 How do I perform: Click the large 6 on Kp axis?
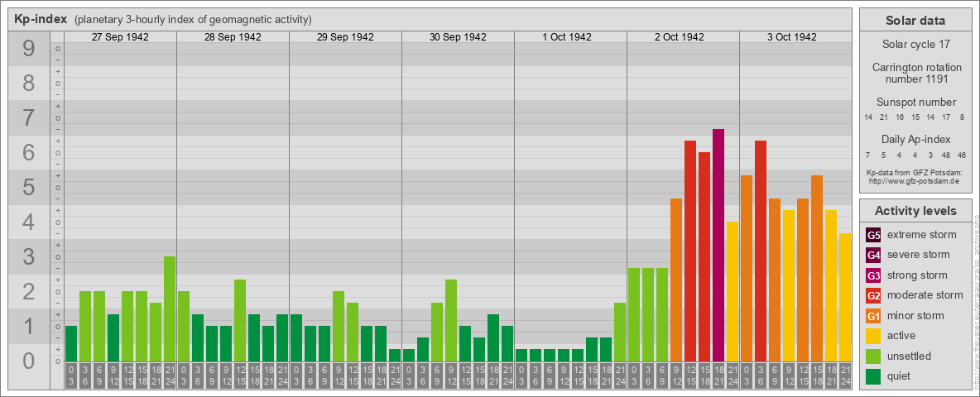(29, 153)
